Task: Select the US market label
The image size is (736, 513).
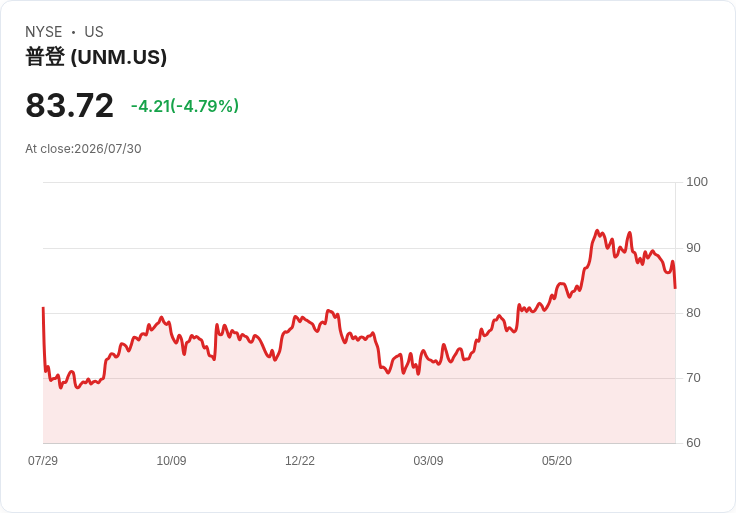Action: pyautogui.click(x=94, y=32)
